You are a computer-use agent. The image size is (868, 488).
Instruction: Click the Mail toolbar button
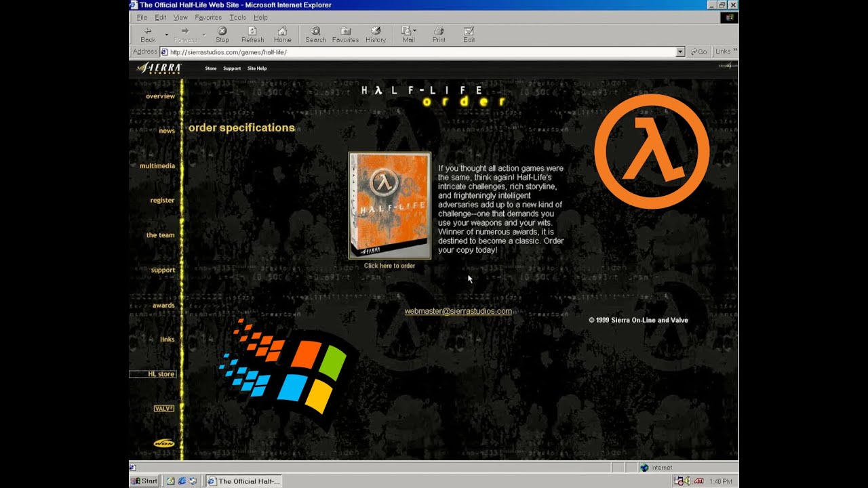pyautogui.click(x=407, y=35)
